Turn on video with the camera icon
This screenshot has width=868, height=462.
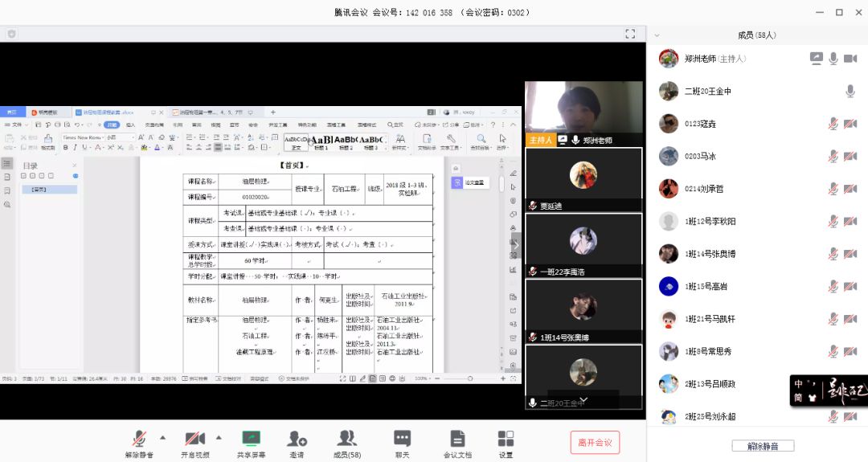pos(194,439)
